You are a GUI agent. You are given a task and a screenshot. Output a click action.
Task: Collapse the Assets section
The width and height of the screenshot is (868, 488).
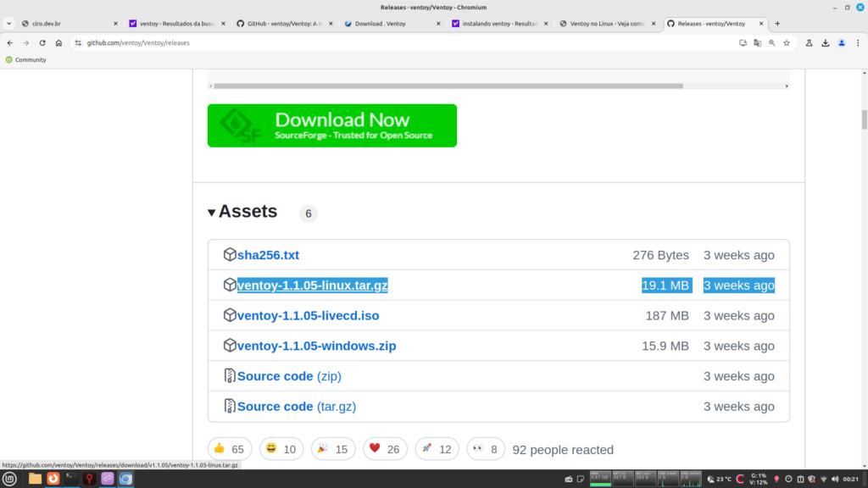pos(212,213)
